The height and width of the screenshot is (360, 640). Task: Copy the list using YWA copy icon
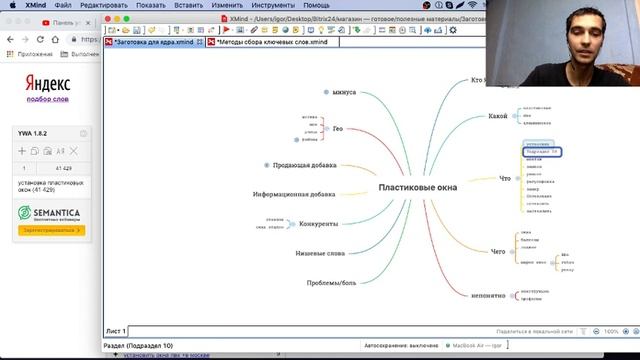(35, 151)
